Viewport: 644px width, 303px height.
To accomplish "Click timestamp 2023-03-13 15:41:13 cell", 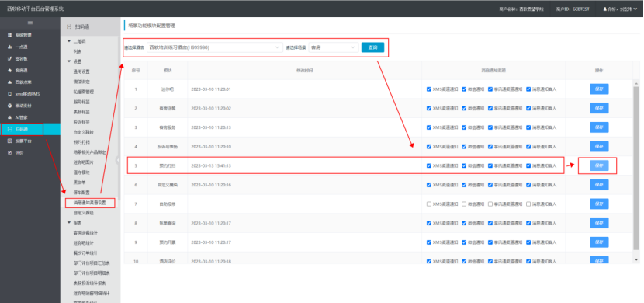I will pyautogui.click(x=211, y=165).
